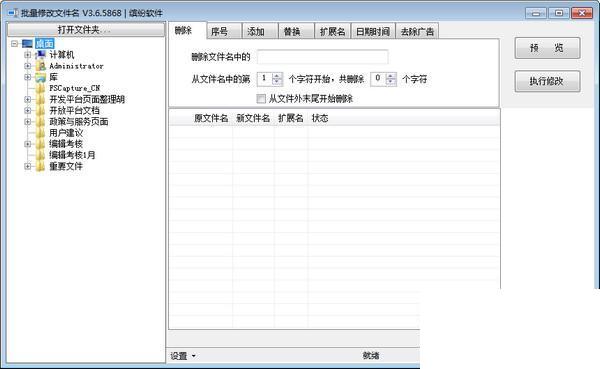
Task: Click the folder icon beside 编辑考核1月
Action: [x=41, y=155]
